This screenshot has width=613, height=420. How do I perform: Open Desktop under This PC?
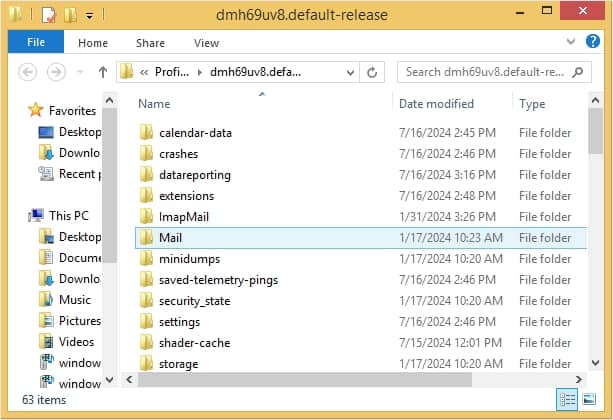(70, 237)
